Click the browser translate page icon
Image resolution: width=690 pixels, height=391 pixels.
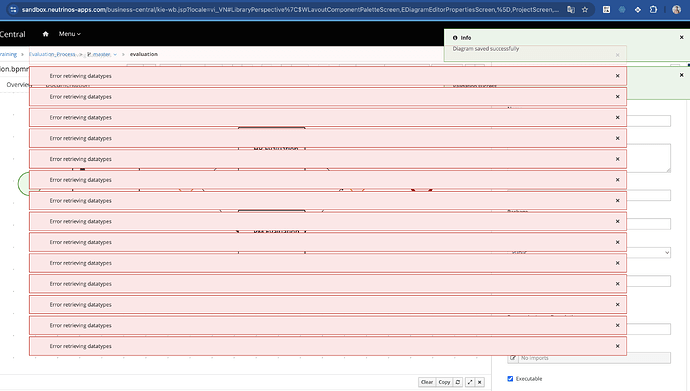571,10
